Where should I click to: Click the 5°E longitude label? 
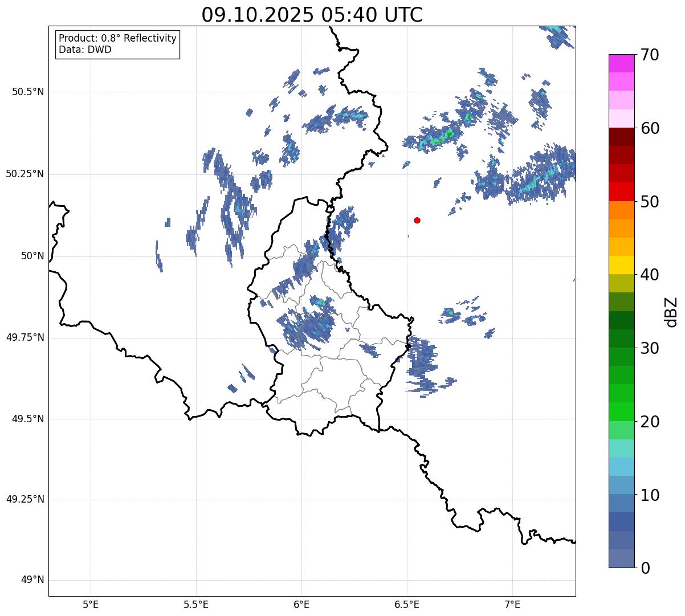[x=91, y=604]
